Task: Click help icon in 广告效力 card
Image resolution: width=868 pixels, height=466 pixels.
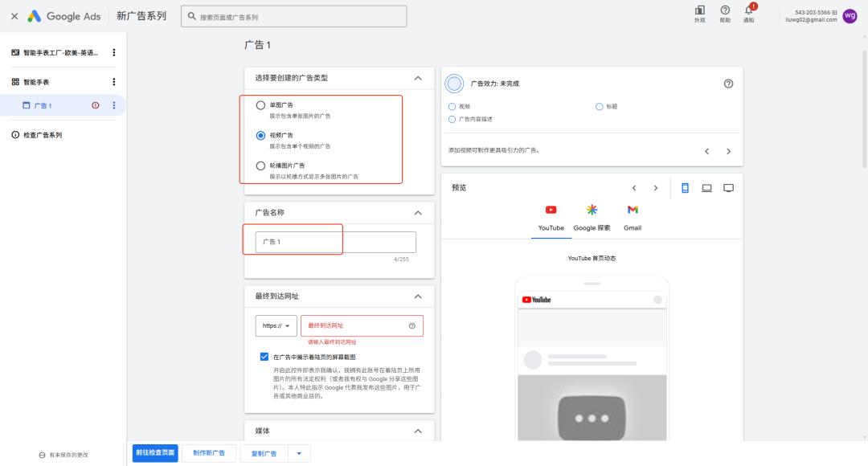Action: click(728, 84)
